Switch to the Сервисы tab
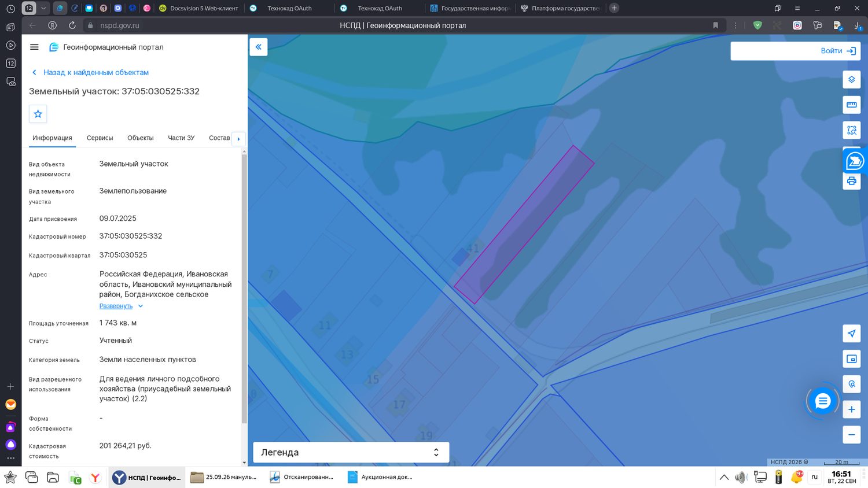The image size is (868, 488). (x=100, y=138)
